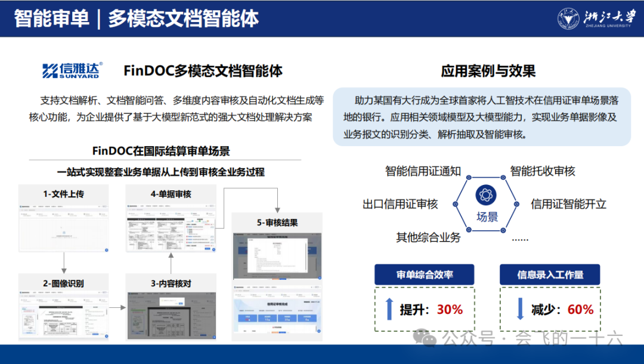This screenshot has width=644, height=364.
Task: Select the 智能托收审核 scenario text
Action: 543,171
